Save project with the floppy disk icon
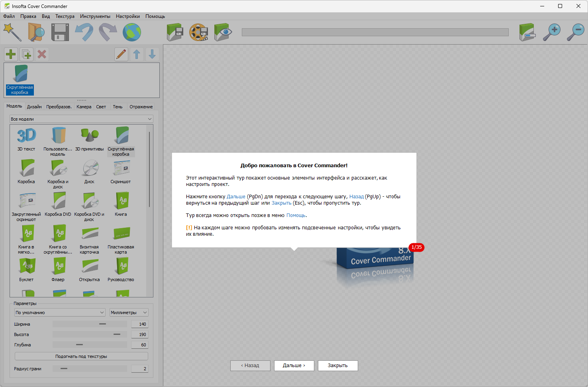The width and height of the screenshot is (588, 387). (x=60, y=32)
